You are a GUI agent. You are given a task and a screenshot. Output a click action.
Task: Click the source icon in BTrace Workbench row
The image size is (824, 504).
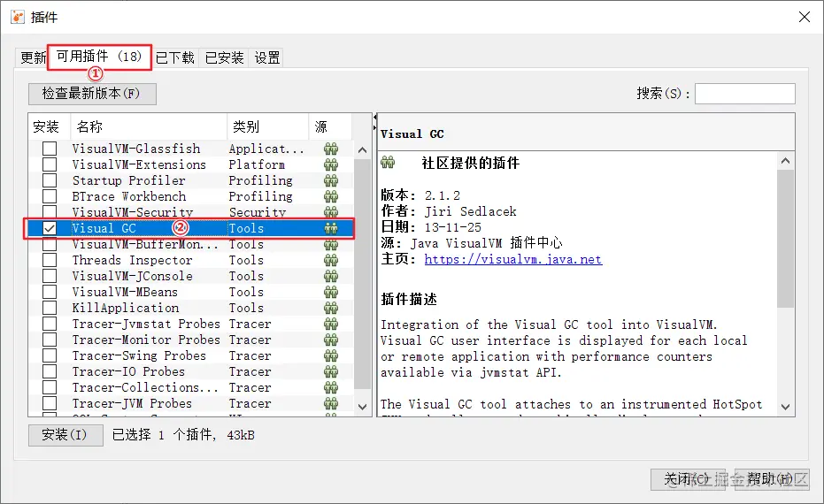click(x=331, y=196)
